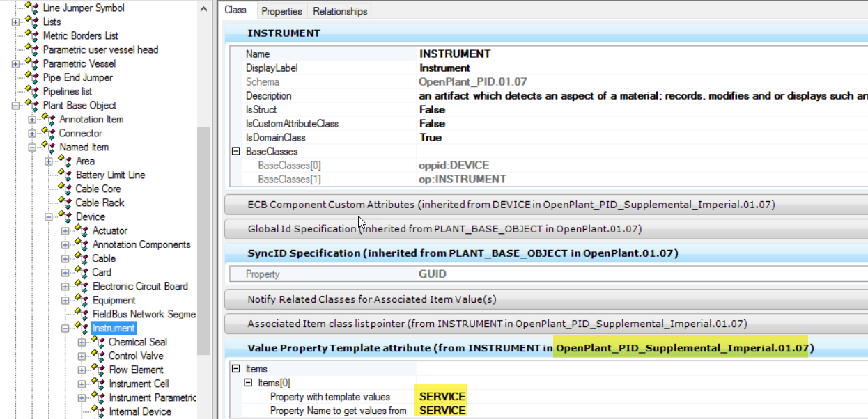
Task: Collapse the Instrument tree node
Action: click(x=65, y=328)
